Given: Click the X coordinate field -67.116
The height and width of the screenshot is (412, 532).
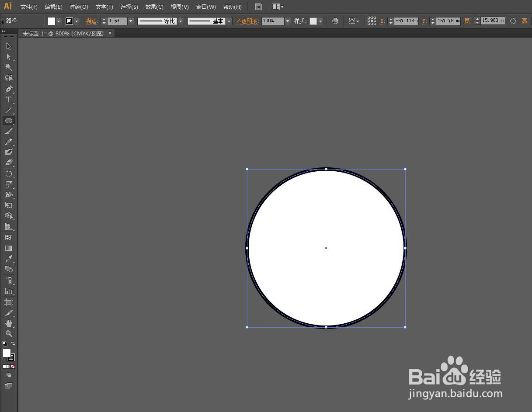Looking at the screenshot, I should click(406, 21).
